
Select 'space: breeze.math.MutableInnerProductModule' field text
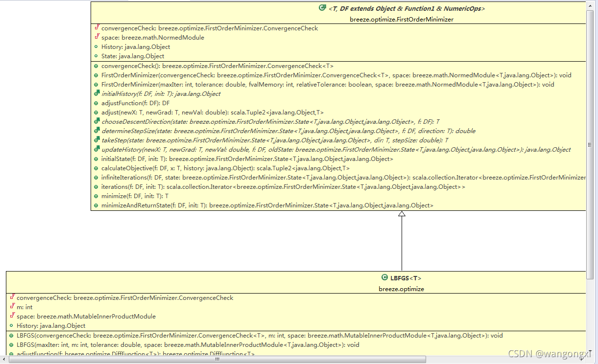[x=86, y=317]
